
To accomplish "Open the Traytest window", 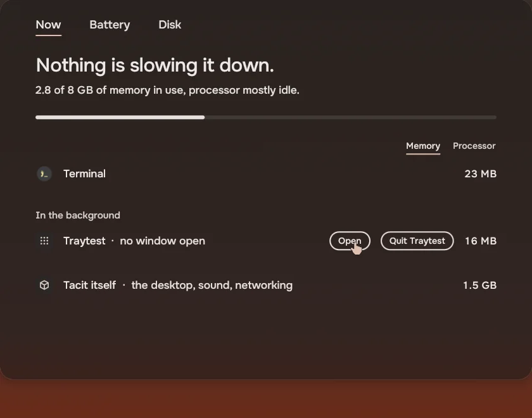I will tap(350, 241).
